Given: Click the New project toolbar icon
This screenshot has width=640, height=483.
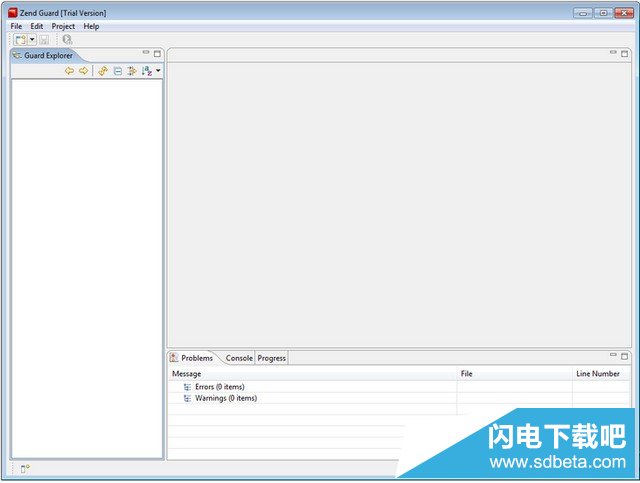Looking at the screenshot, I should pyautogui.click(x=19, y=39).
